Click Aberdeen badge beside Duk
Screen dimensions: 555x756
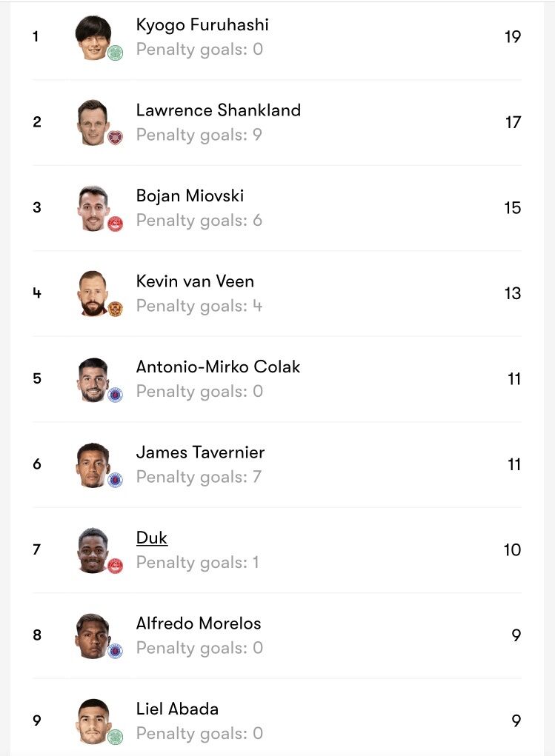(115, 566)
